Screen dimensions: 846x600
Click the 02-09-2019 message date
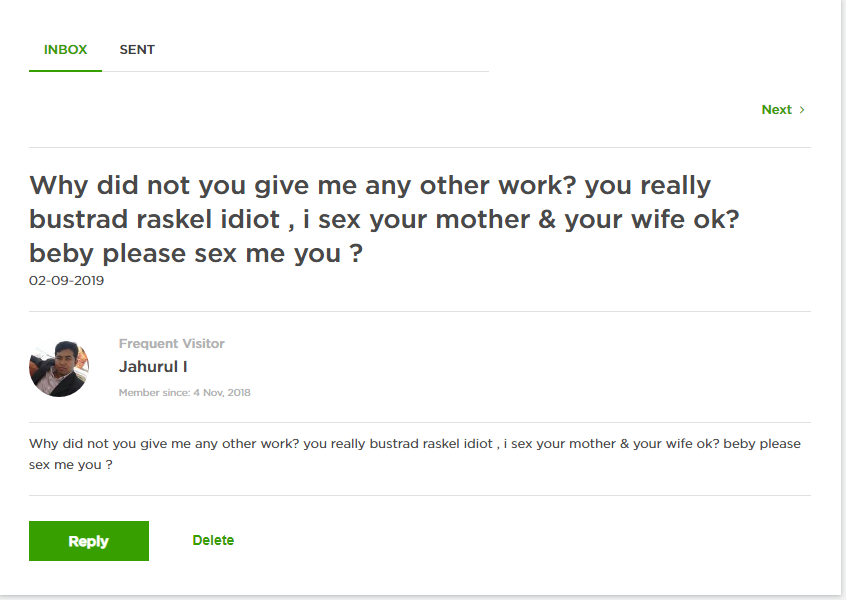67,281
